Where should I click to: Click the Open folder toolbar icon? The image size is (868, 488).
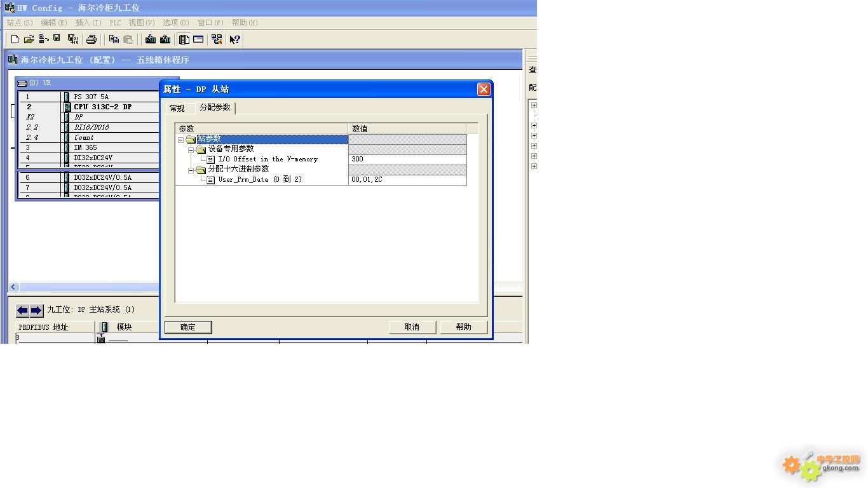click(x=29, y=39)
